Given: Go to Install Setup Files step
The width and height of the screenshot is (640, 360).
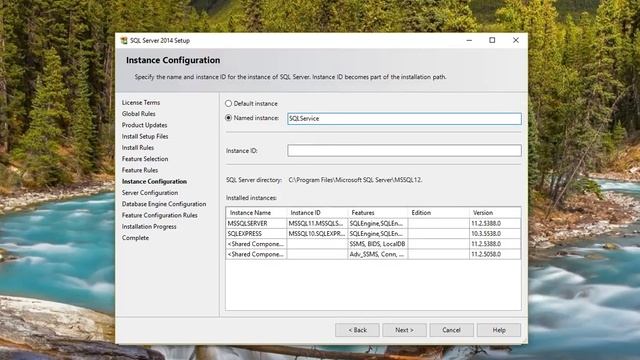Looking at the screenshot, I should coord(145,136).
